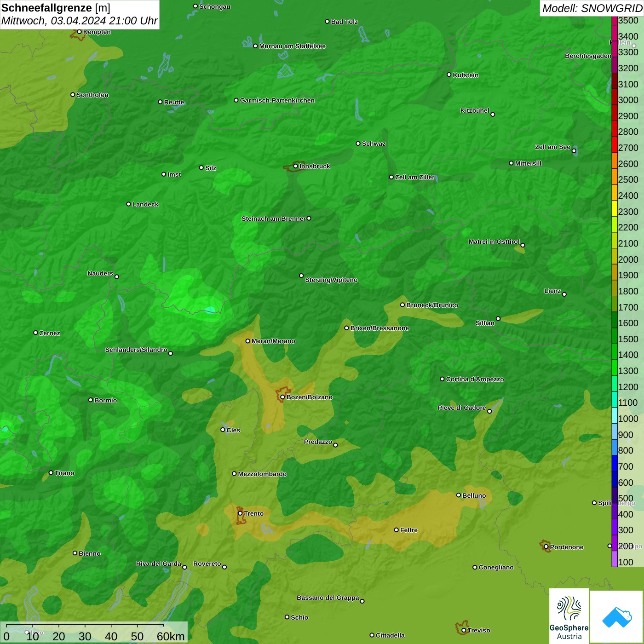Select the 2300 m yellow legend swatch

pos(614,208)
